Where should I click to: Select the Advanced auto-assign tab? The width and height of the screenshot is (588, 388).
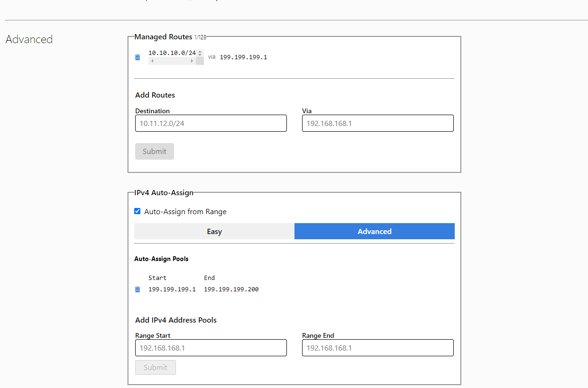click(x=375, y=231)
